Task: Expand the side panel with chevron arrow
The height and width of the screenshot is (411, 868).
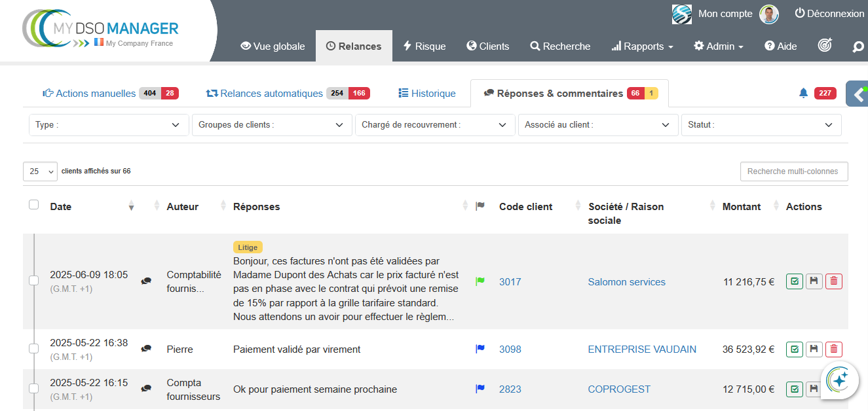Action: tap(858, 94)
